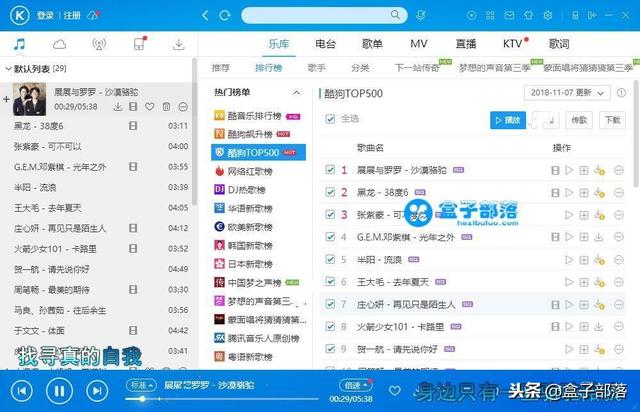Open the messages envelope icon
The image size is (640, 412).
click(x=509, y=16)
